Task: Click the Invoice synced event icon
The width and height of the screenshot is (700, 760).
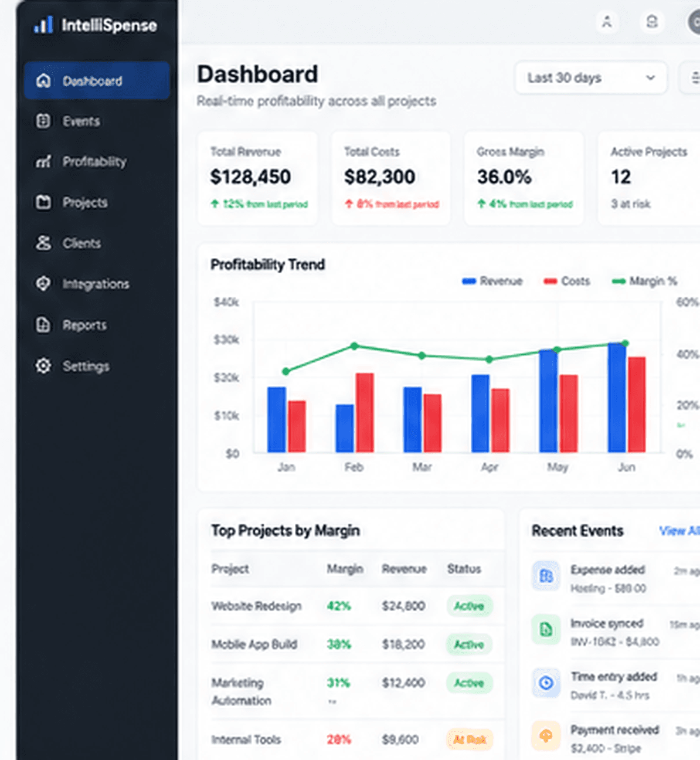Action: (546, 629)
